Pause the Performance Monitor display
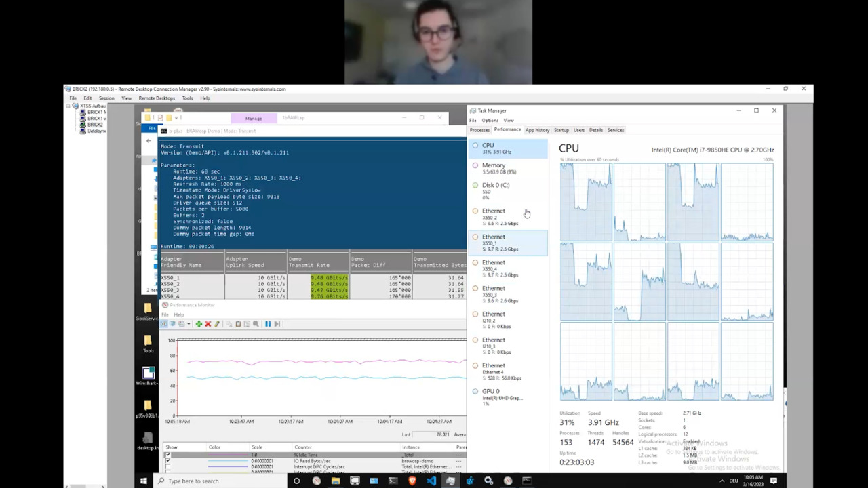868x488 pixels. [x=268, y=324]
